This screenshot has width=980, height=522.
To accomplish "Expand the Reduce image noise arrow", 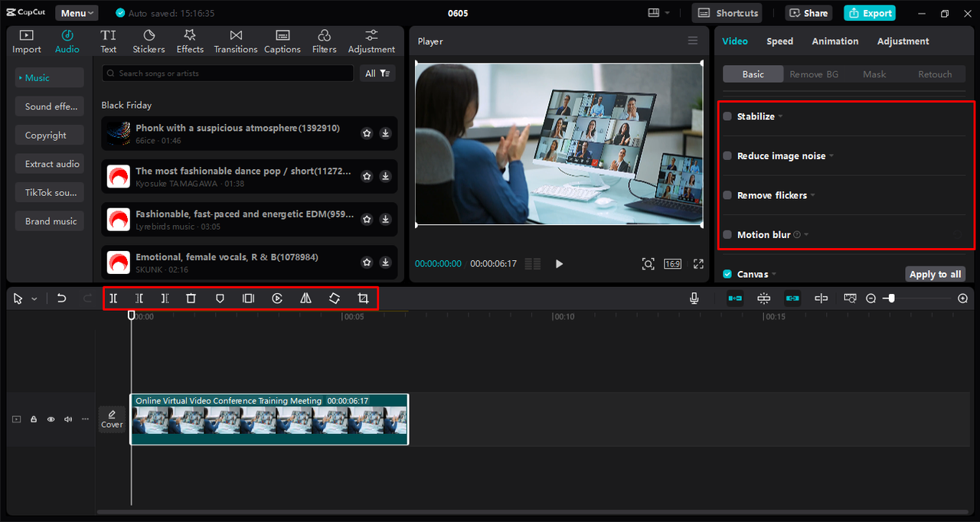I will pos(831,156).
